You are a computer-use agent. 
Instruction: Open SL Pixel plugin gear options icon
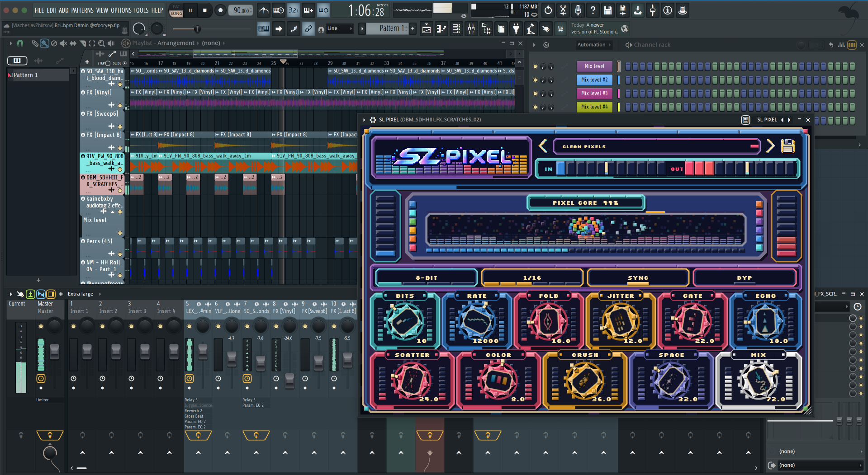(373, 120)
